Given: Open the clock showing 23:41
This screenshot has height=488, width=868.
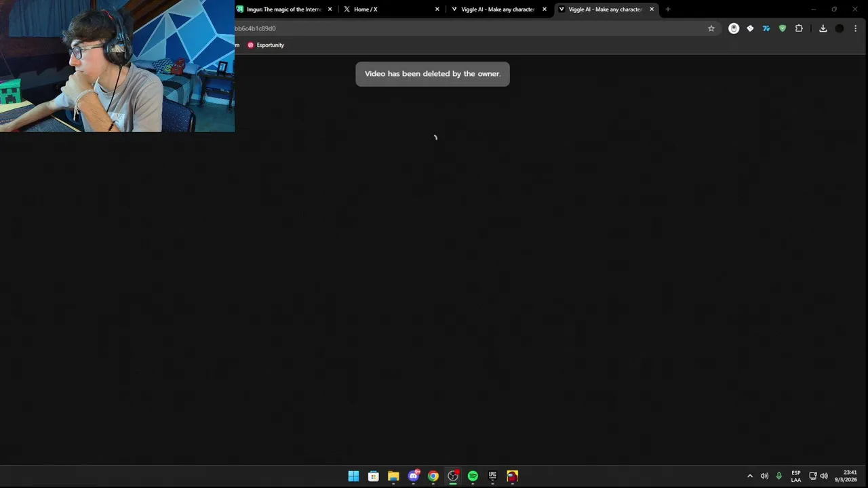Looking at the screenshot, I should pyautogui.click(x=846, y=476).
